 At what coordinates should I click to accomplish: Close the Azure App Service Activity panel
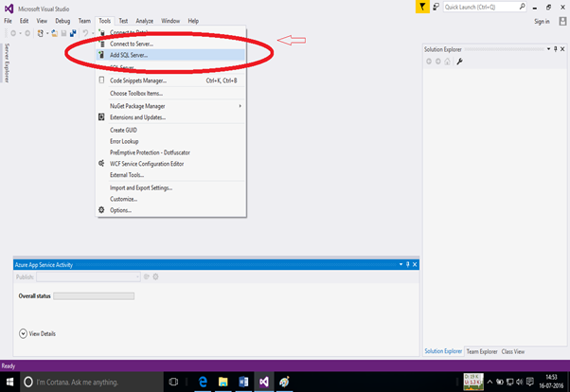pos(415,264)
